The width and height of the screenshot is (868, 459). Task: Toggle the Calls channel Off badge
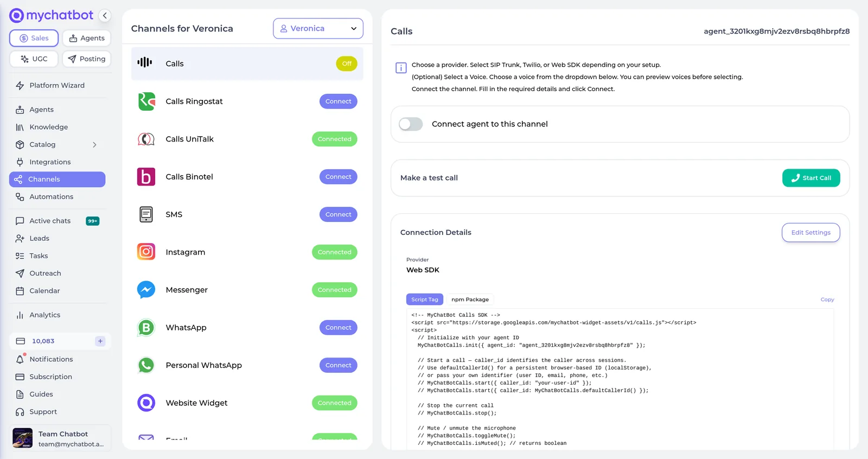(x=347, y=63)
